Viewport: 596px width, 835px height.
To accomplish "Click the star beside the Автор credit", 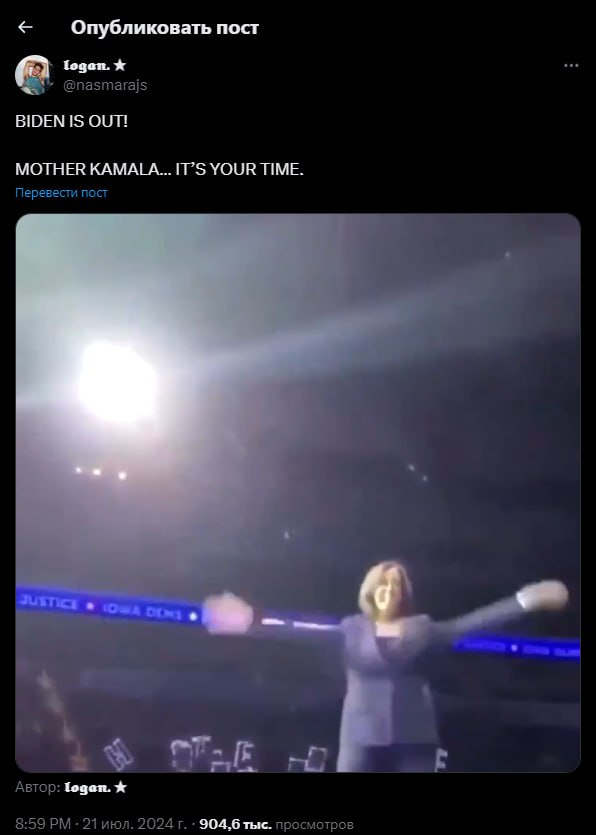I will [120, 787].
